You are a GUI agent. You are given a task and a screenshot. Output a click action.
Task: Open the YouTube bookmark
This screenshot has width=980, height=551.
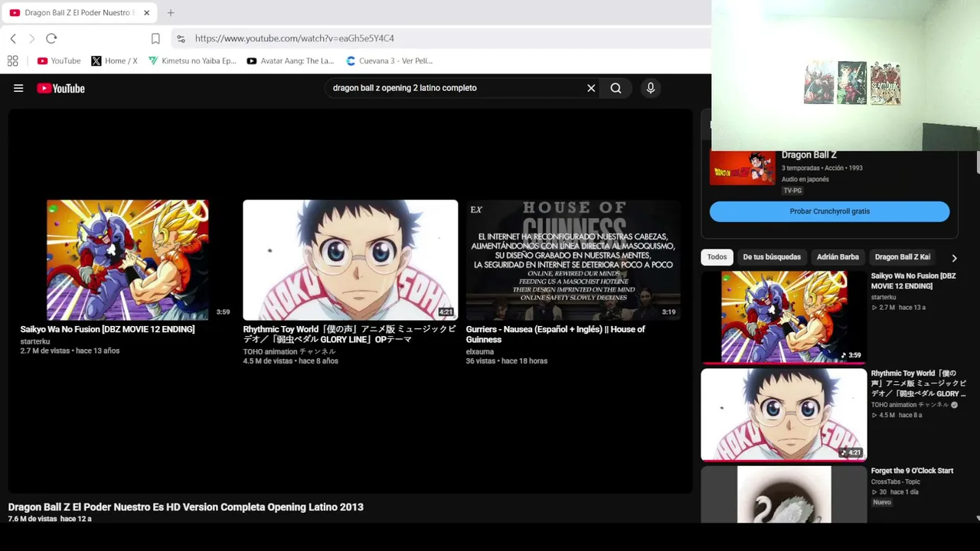pos(59,60)
